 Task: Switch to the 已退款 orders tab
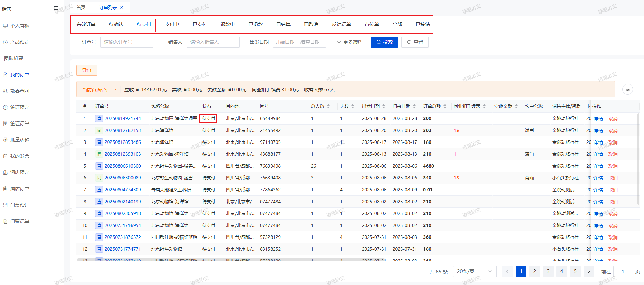[x=256, y=24]
